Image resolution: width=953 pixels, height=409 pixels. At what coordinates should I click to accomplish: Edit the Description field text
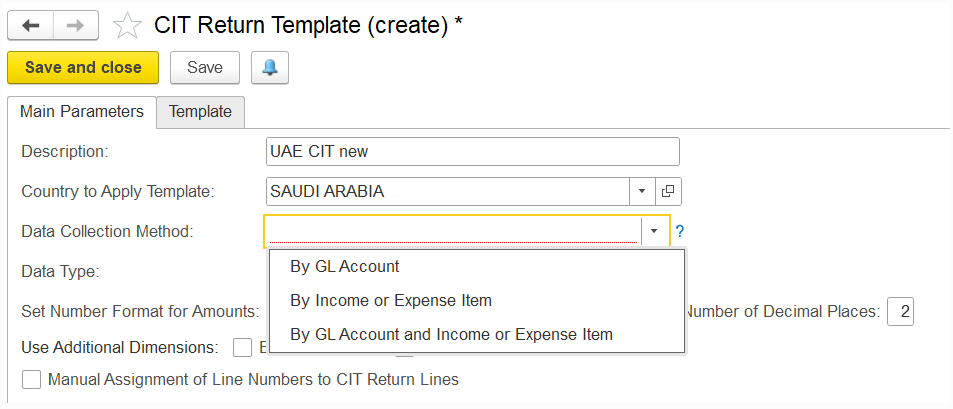click(472, 151)
